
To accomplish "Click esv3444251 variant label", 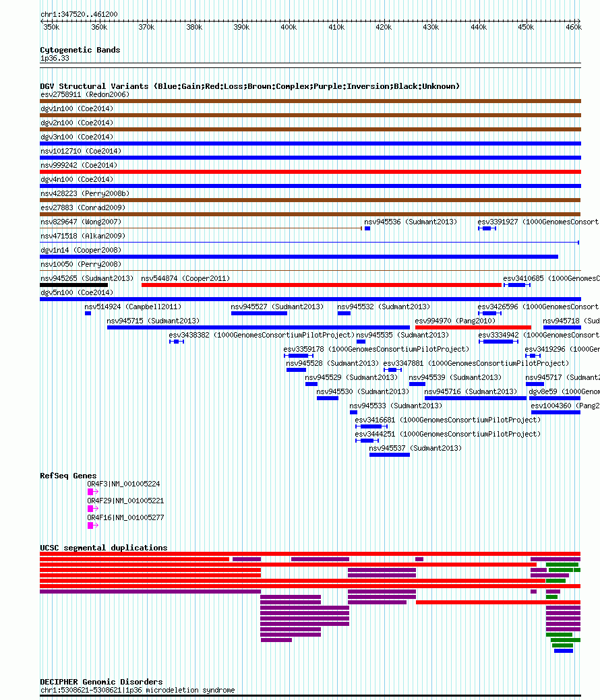I will tap(448, 434).
